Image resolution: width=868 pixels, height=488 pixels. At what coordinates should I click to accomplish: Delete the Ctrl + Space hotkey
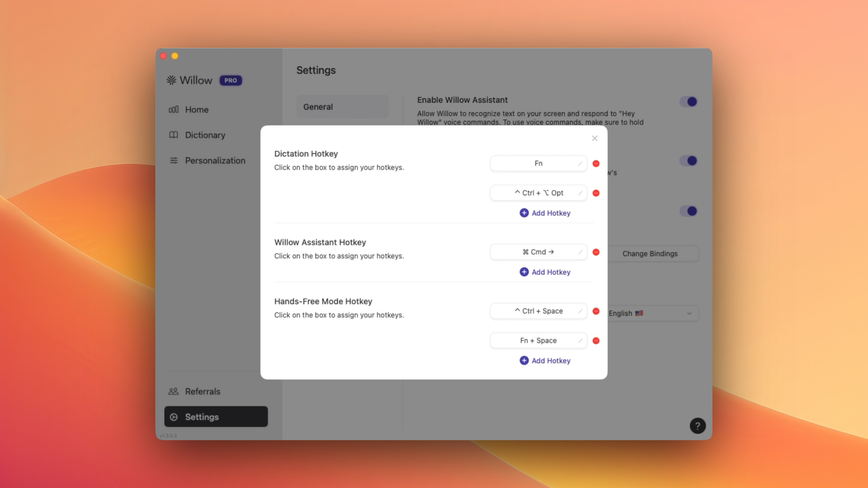(596, 311)
